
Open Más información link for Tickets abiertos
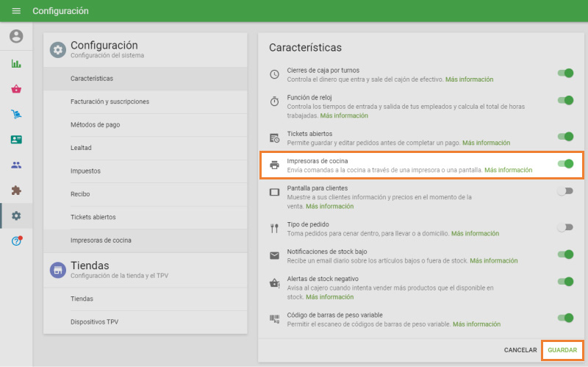(486, 143)
